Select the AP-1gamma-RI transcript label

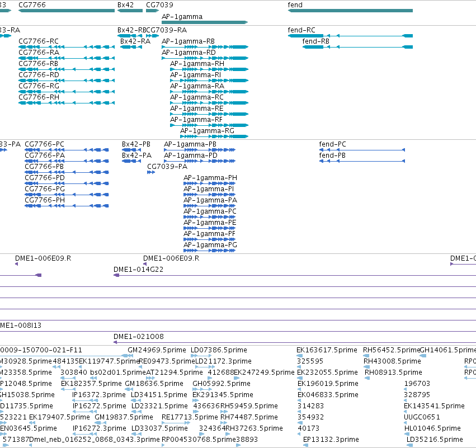coord(196,75)
